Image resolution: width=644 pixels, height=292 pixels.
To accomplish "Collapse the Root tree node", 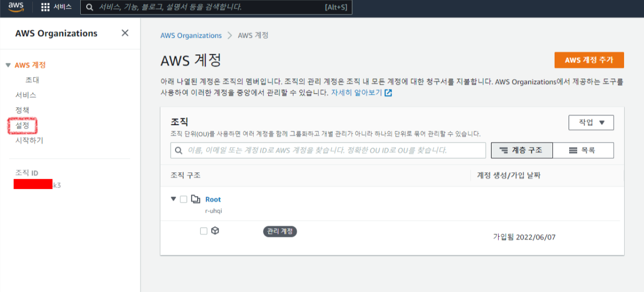I will click(x=173, y=199).
